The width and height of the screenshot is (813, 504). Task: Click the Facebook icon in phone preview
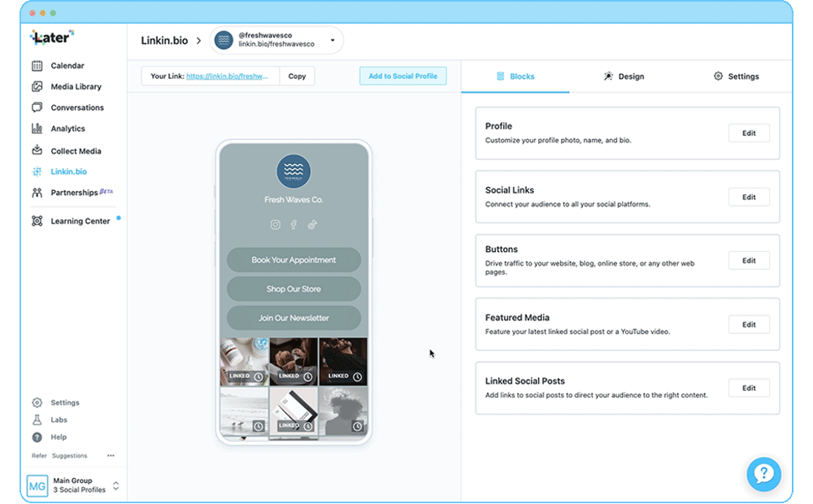[293, 224]
